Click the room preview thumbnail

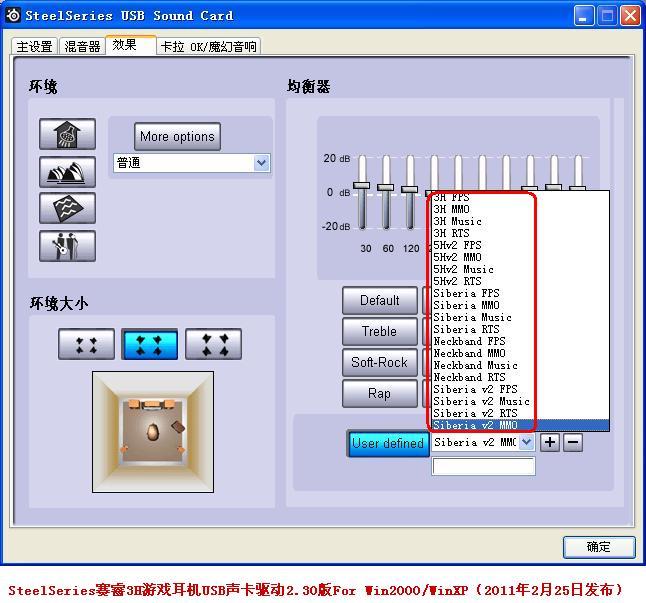pyautogui.click(x=153, y=432)
